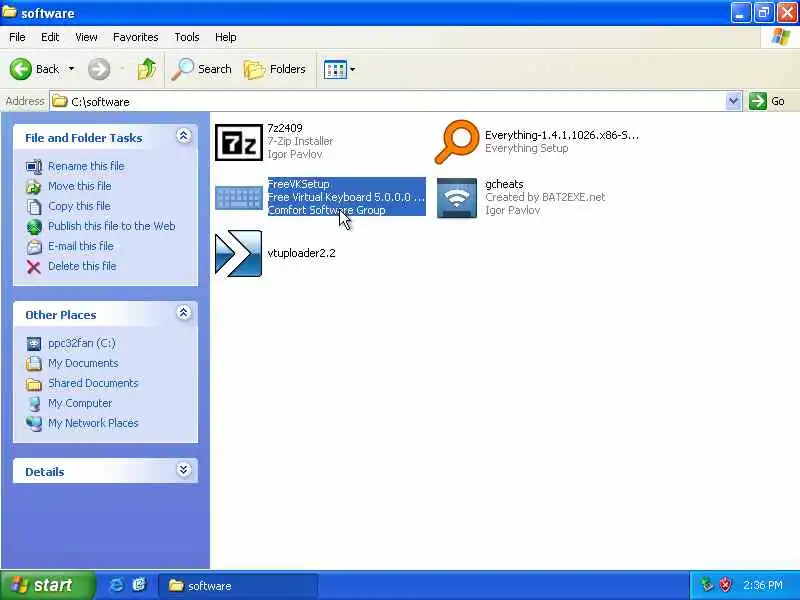Click the Address bar path field

tap(388, 101)
